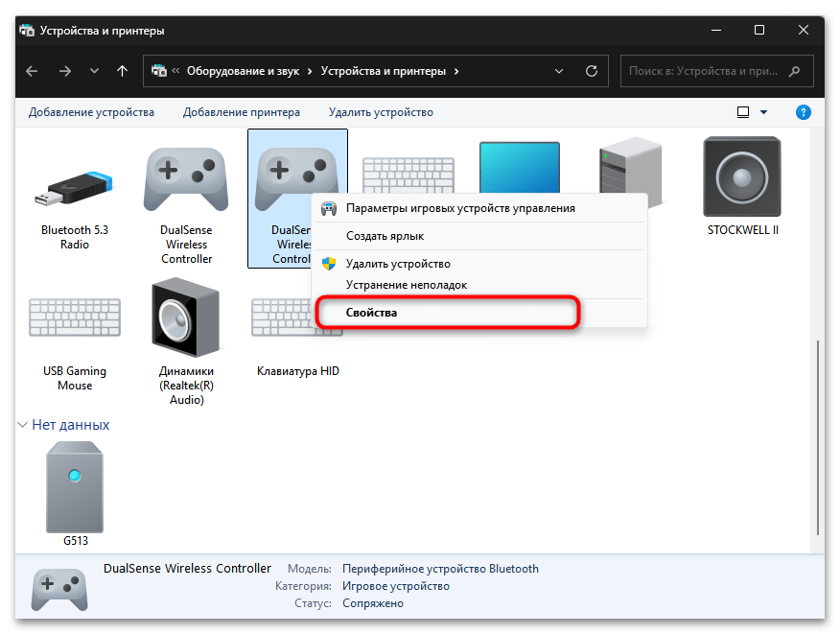840x634 pixels.
Task: Select the G513 device icon
Action: tap(75, 486)
